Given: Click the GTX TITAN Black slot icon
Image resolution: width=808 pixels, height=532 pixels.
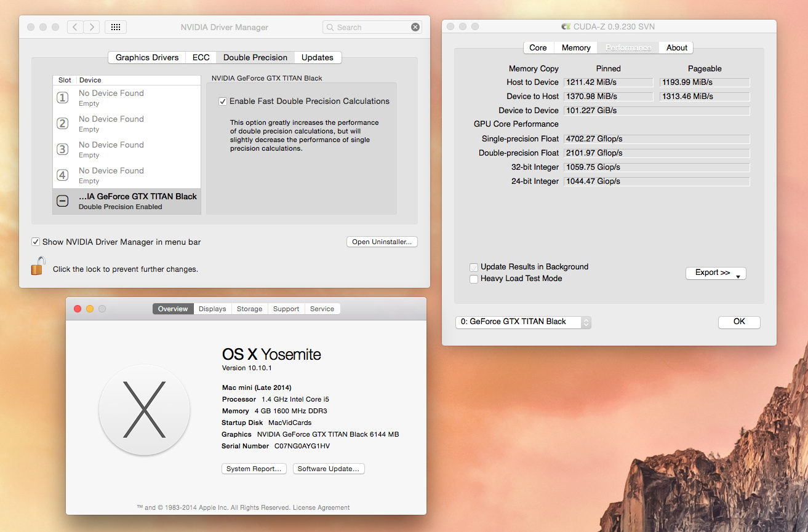Looking at the screenshot, I should click(x=63, y=201).
